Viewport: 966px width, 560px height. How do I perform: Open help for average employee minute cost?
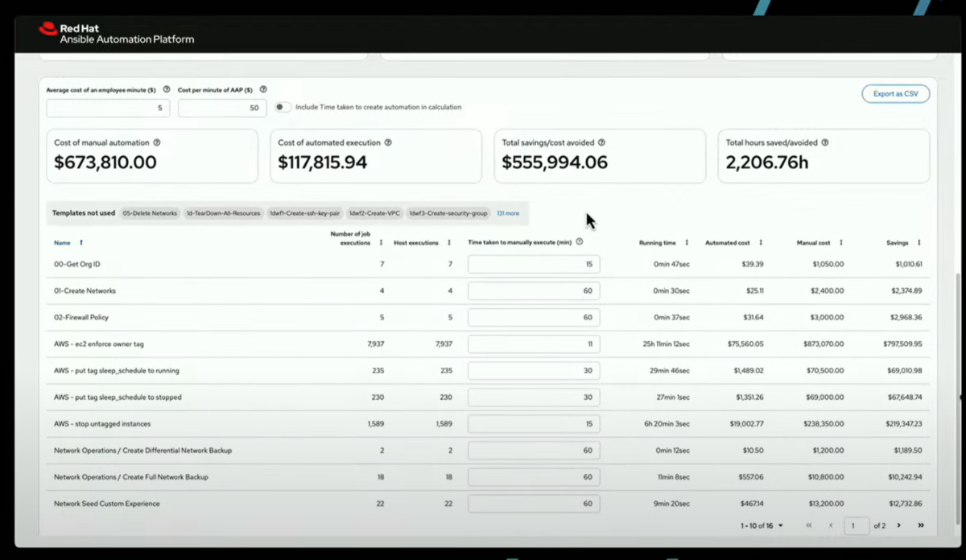tap(167, 90)
